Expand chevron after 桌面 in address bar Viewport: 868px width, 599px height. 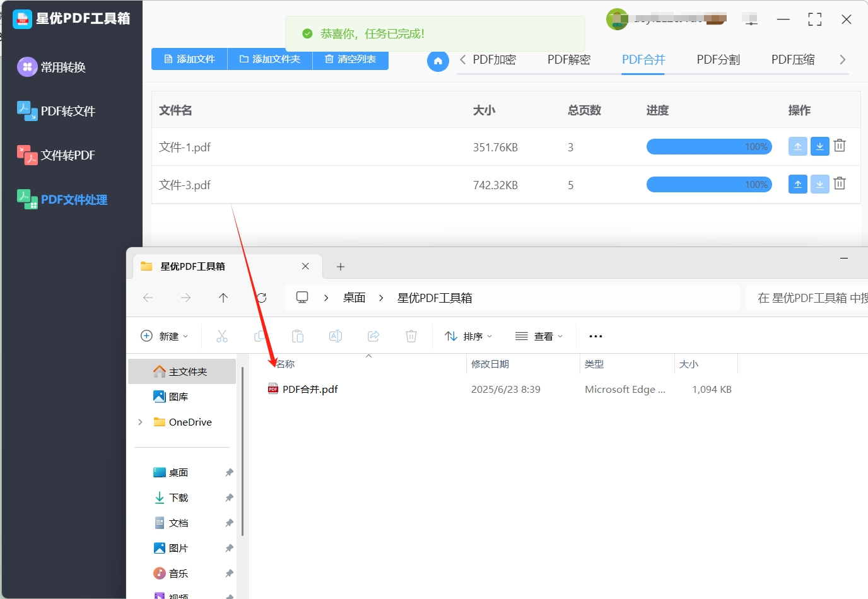[381, 298]
